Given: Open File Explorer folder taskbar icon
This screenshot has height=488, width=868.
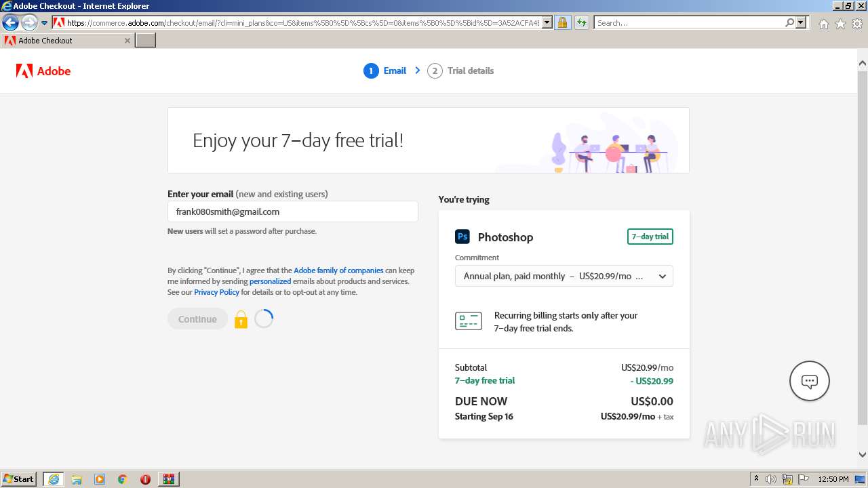Looking at the screenshot, I should (x=77, y=479).
